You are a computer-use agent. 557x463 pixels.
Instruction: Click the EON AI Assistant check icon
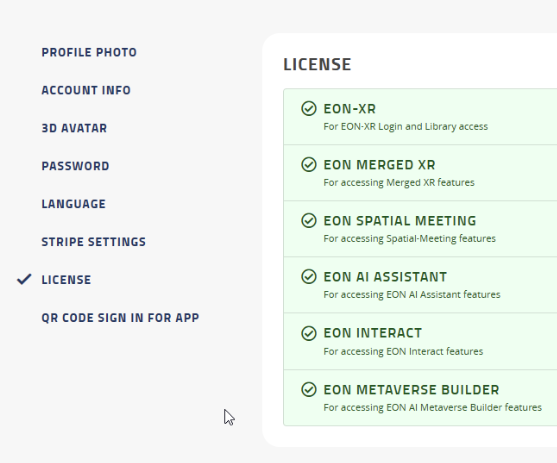[x=309, y=276]
